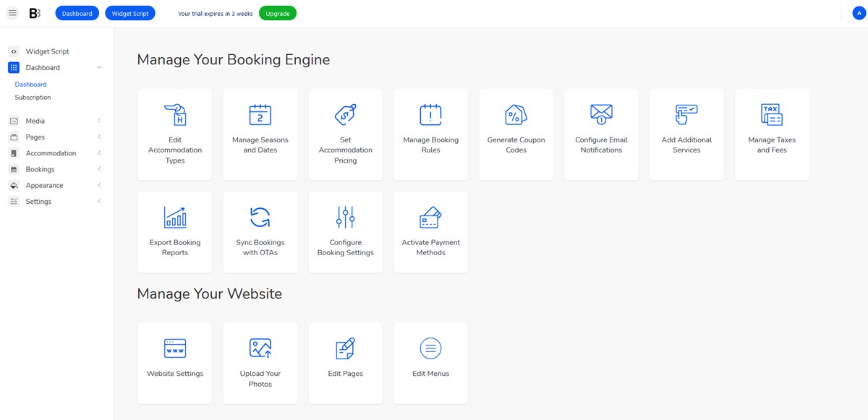Open the Bookings sidebar menu label
Screen dimensions: 868x420
click(40, 169)
